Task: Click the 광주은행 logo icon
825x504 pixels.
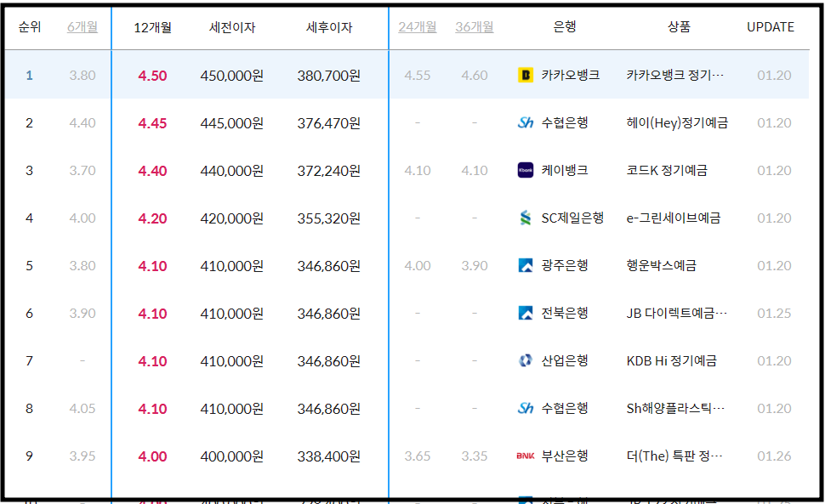Action: 525,265
